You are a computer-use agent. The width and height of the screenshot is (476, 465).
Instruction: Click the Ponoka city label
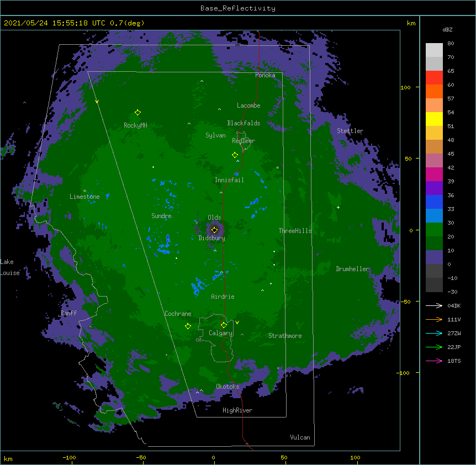[265, 75]
